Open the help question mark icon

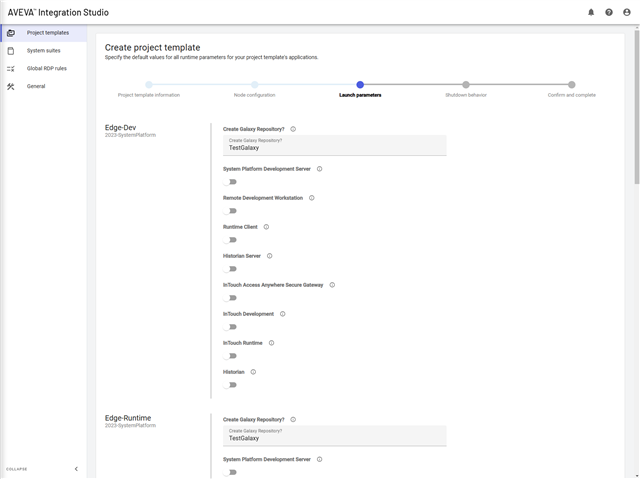coord(609,12)
